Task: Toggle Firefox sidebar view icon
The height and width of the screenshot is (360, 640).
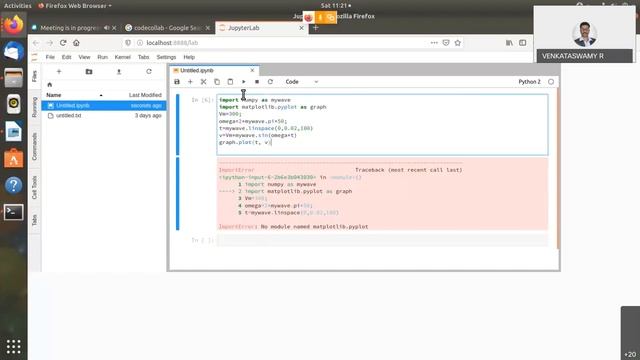Action: pyautogui.click(x=522, y=43)
